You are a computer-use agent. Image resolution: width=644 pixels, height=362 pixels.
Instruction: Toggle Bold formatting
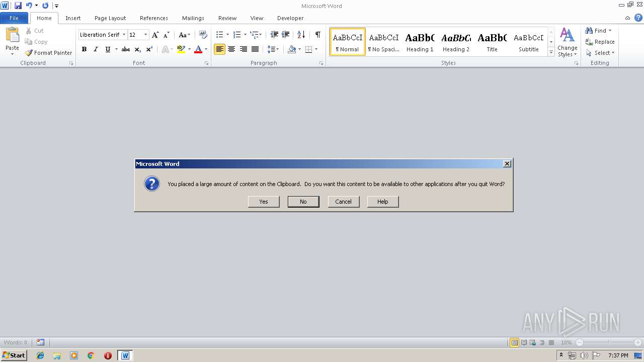84,49
